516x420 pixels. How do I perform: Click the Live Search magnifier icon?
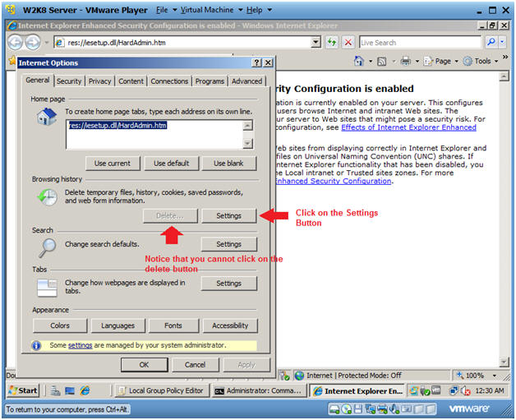(491, 42)
